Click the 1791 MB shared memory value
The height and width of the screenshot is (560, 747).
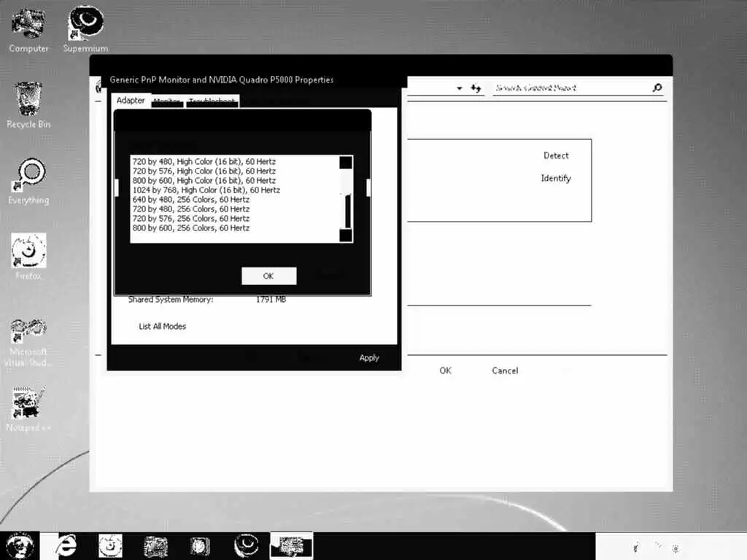pos(271,300)
